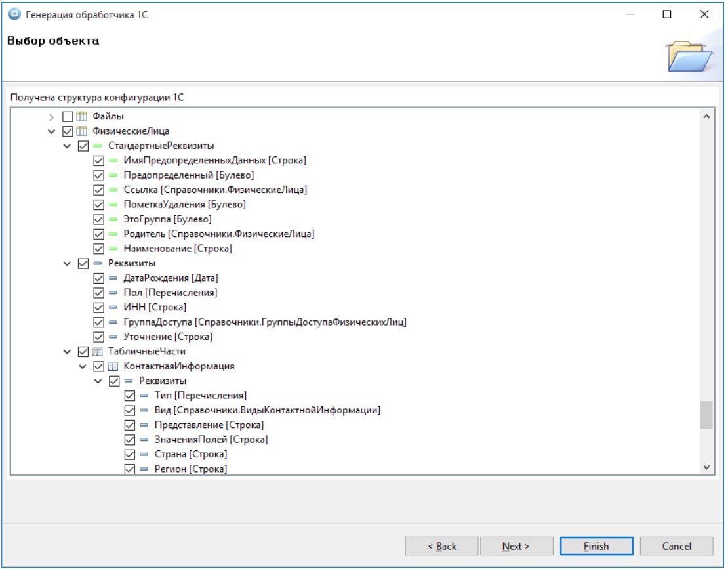This screenshot has height=569, width=728.
Task: Uncheck the СтандартныеРеквизиты checkbox
Action: click(x=83, y=146)
